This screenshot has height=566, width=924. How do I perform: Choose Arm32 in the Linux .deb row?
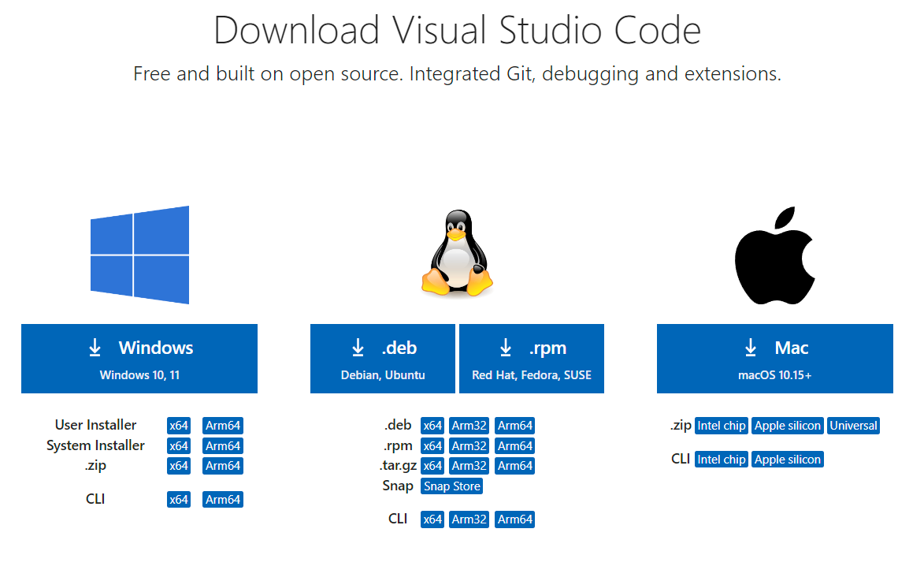point(469,426)
